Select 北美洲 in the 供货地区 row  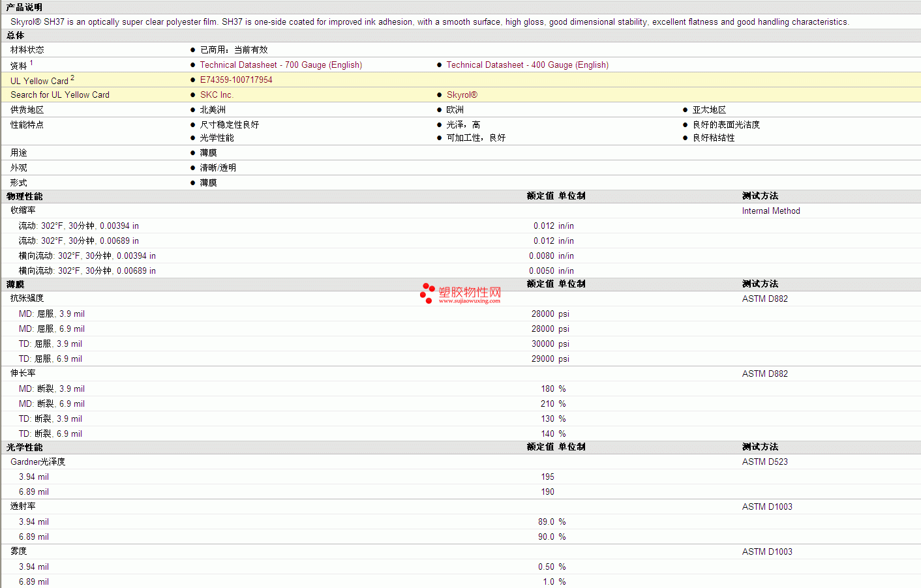click(213, 110)
